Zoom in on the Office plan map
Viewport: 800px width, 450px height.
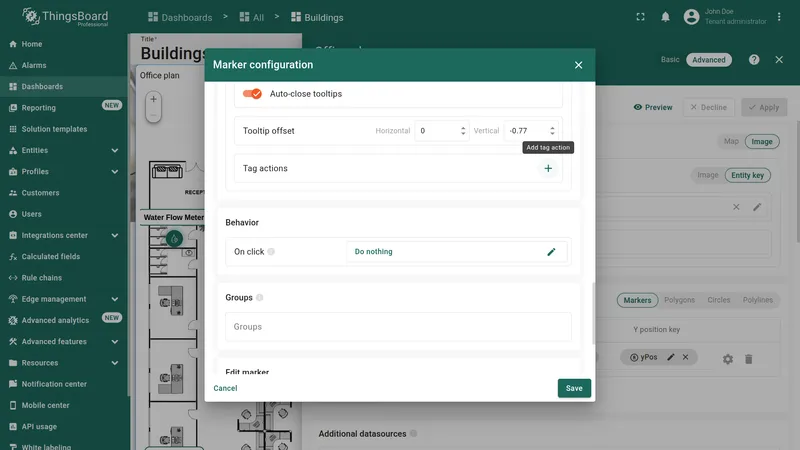click(153, 99)
